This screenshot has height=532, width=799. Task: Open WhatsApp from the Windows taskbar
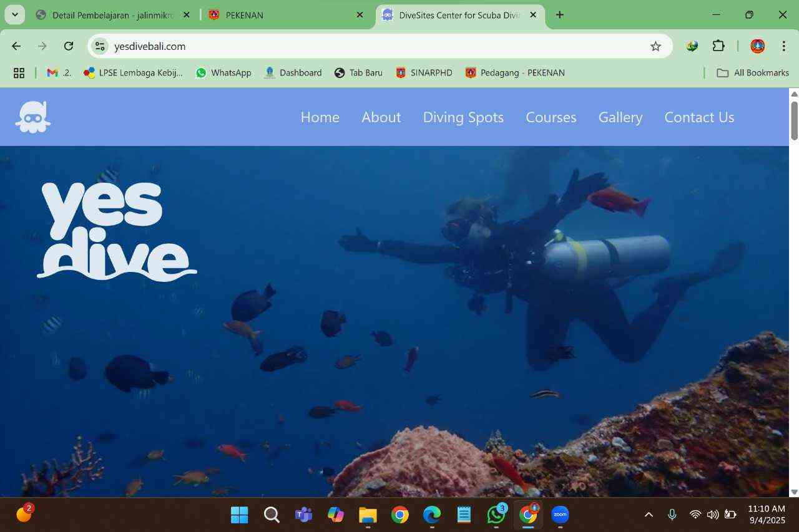click(496, 515)
